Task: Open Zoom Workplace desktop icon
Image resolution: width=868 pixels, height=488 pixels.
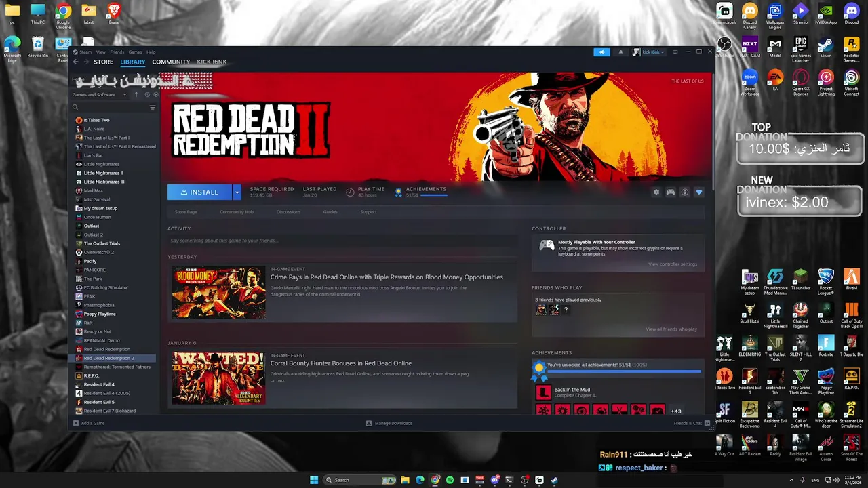Action: [x=750, y=83]
